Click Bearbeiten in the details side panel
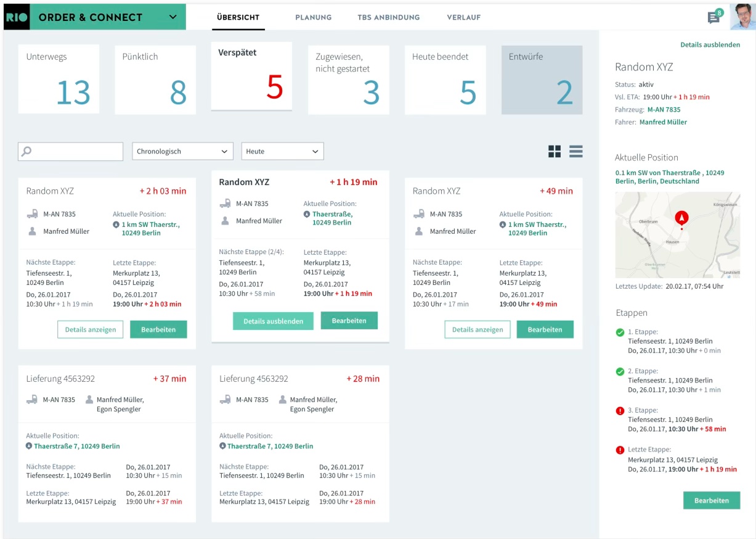Image resolution: width=756 pixels, height=539 pixels. click(712, 500)
